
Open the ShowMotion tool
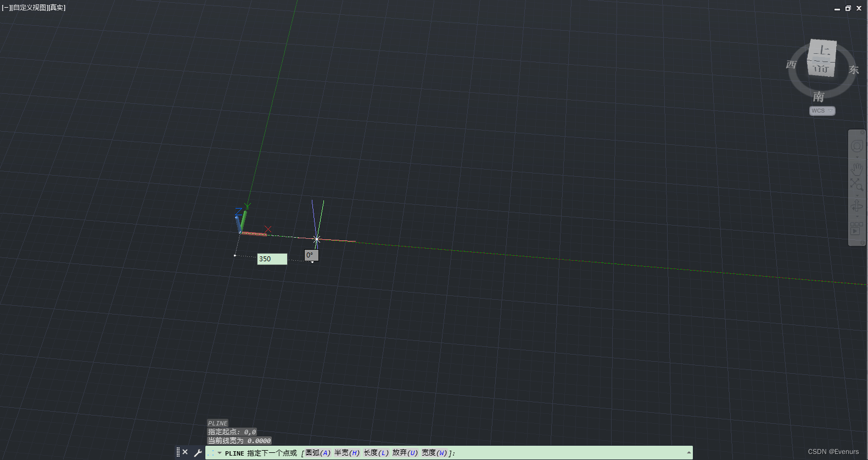click(857, 228)
